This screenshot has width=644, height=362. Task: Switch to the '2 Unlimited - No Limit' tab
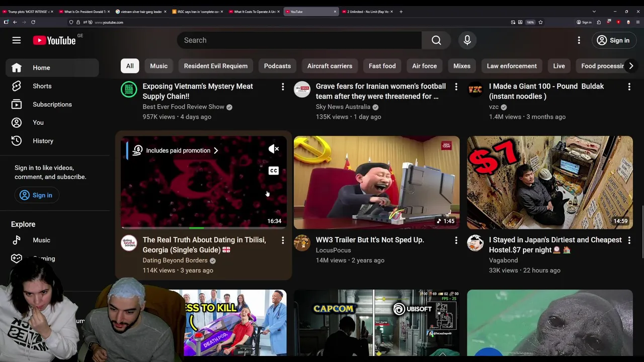368,12
